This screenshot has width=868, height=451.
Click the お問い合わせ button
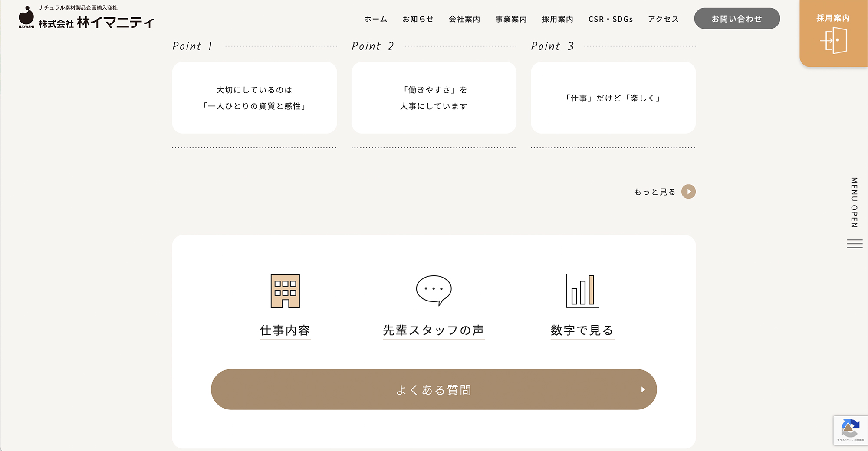(737, 19)
